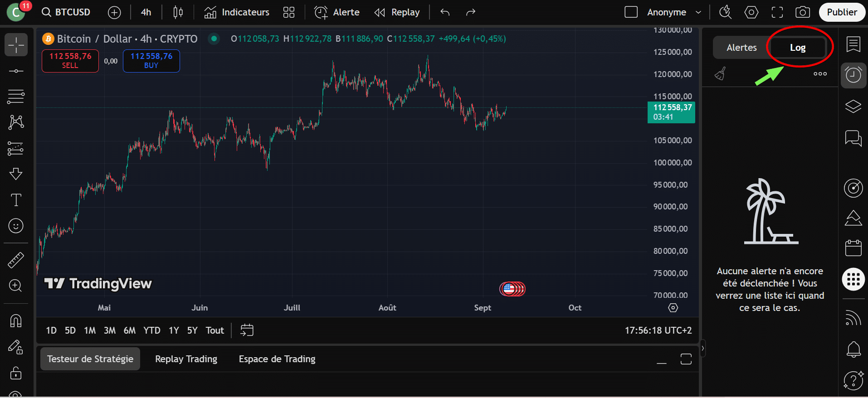Screen dimensions: 868x398
Task: Take a chart snapshot with camera icon
Action: point(802,12)
